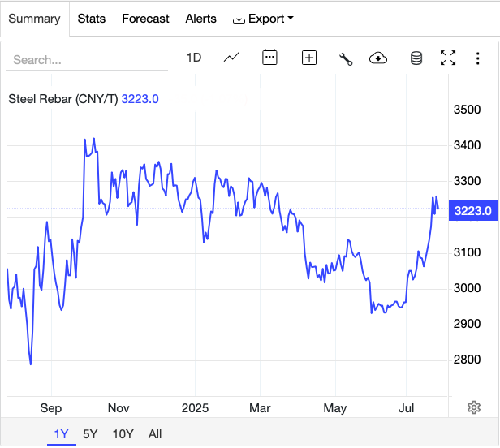500x448 pixels.
Task: Expand the Export dropdown
Action: tap(263, 19)
